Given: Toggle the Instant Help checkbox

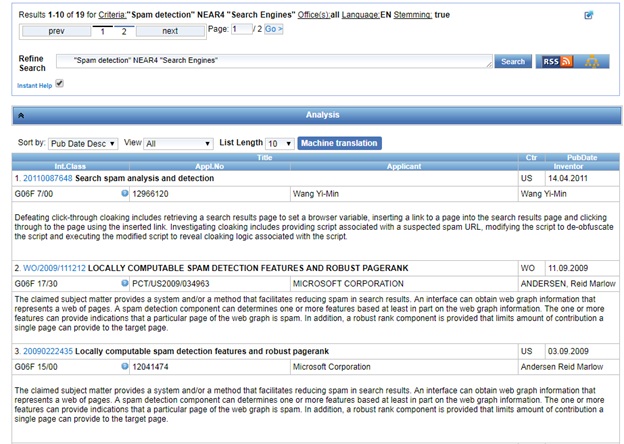Looking at the screenshot, I should [59, 84].
